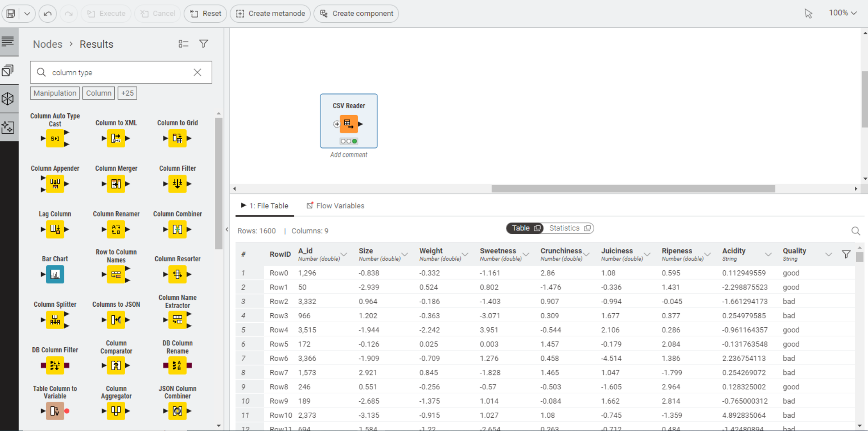Screen dimensions: 868x431
Task: Click the Cancel button
Action: pos(158,14)
